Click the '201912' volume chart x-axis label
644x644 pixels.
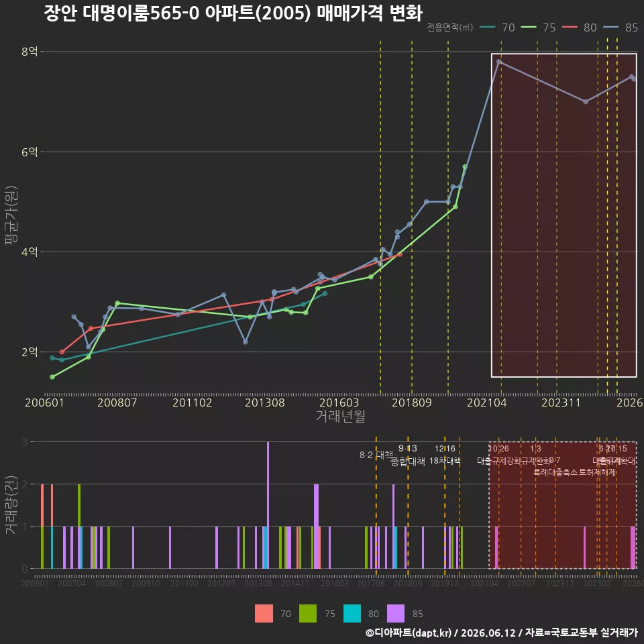coord(445,583)
